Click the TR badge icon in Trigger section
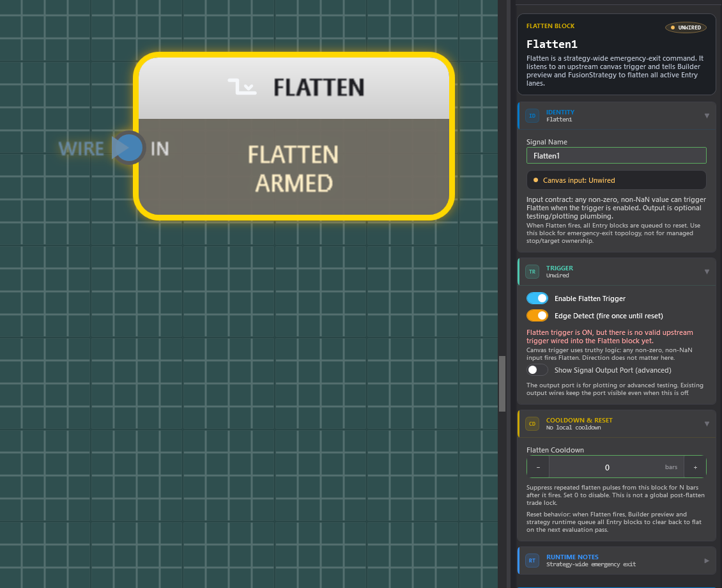Image resolution: width=722 pixels, height=588 pixels. point(532,272)
